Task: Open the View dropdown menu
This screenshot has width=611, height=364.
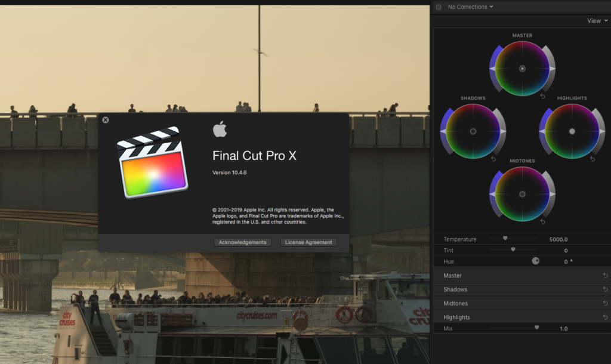Action: click(x=597, y=21)
